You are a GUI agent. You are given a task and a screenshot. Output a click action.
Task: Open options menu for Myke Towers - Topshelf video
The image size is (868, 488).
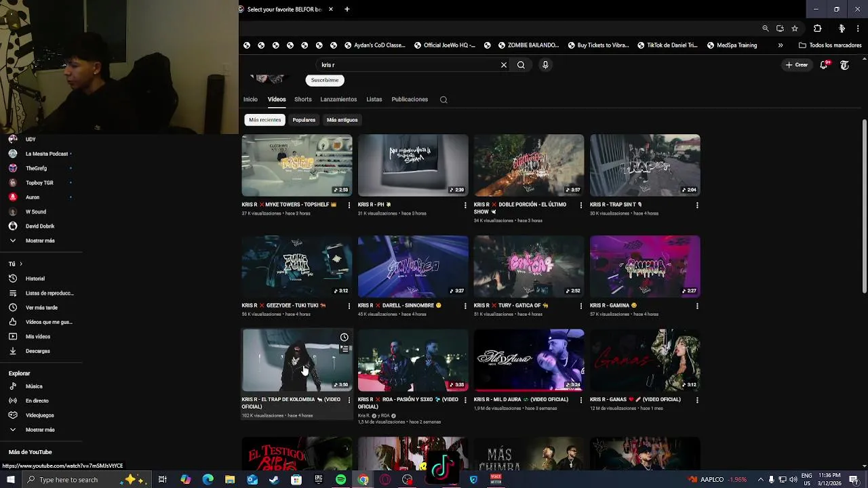click(x=349, y=205)
